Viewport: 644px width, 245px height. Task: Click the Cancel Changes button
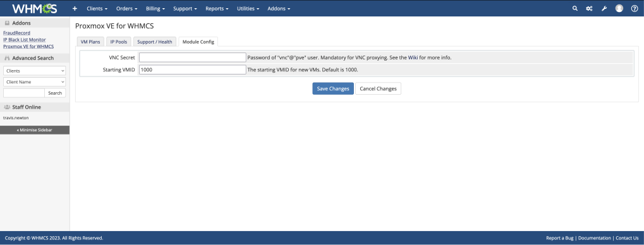[x=378, y=88]
